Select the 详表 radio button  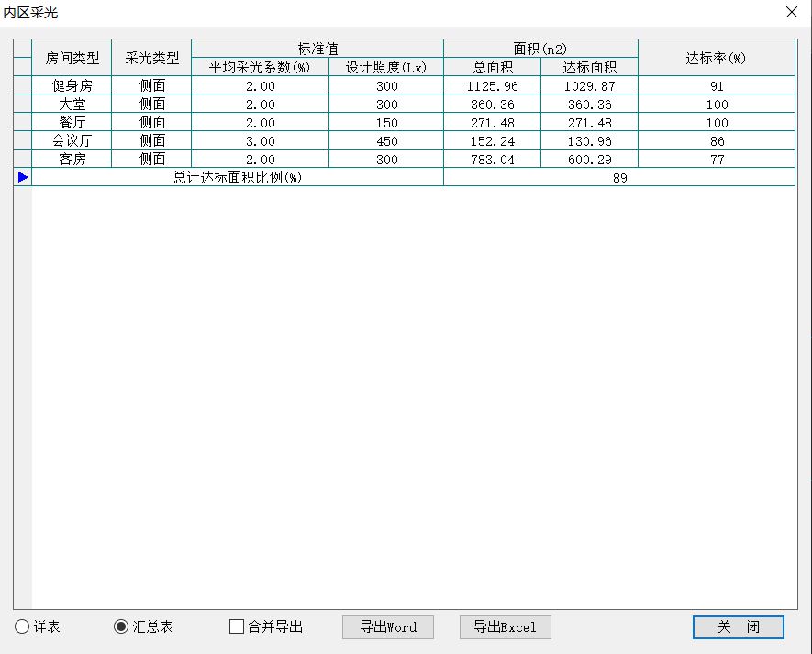[22, 627]
